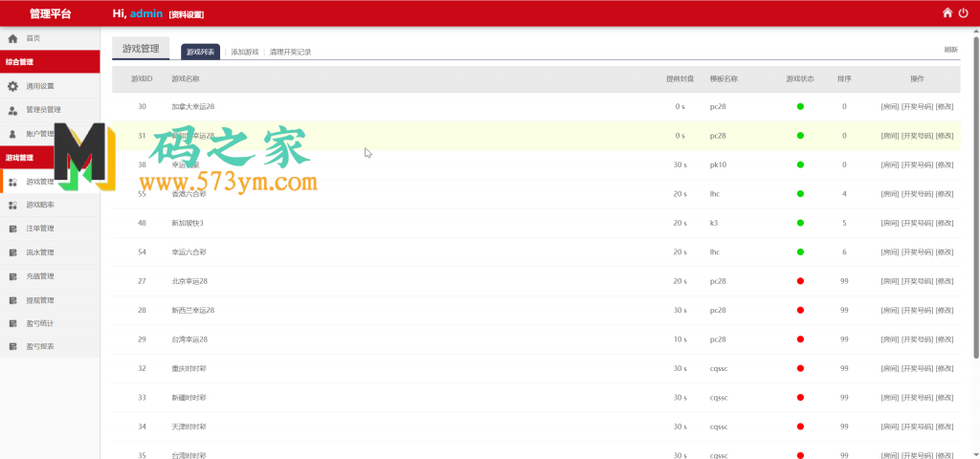Open [房间] for 加拿大幸运28

(x=889, y=107)
